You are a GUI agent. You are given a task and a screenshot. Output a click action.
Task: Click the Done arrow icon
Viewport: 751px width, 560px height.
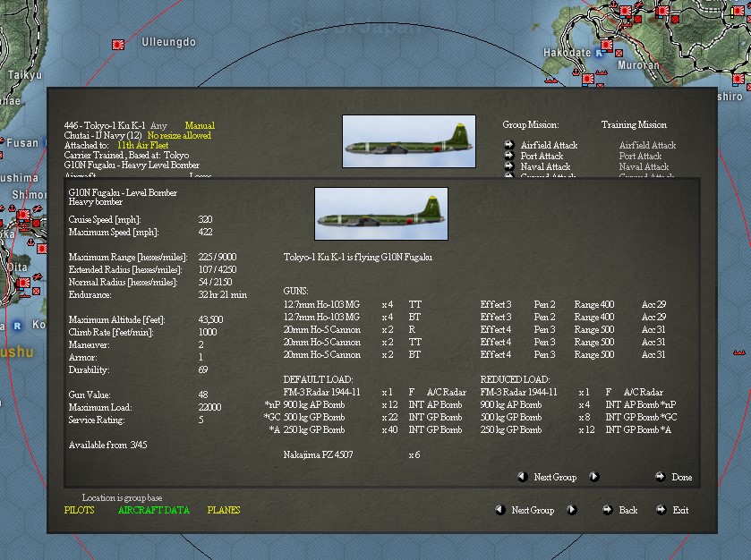[661, 477]
